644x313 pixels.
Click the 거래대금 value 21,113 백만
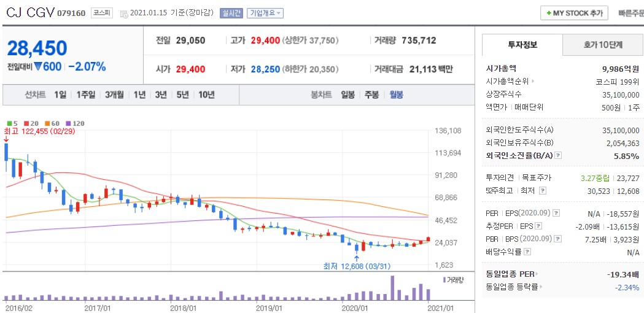pos(431,69)
